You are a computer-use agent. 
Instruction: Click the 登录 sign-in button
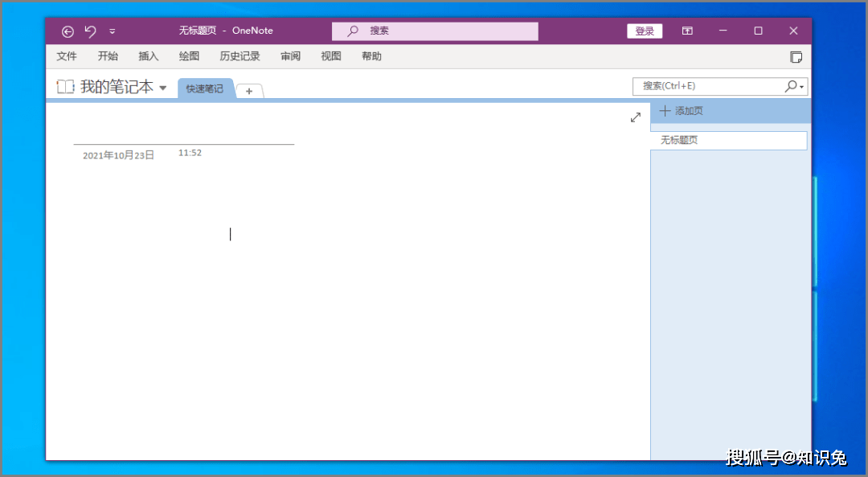coord(645,31)
